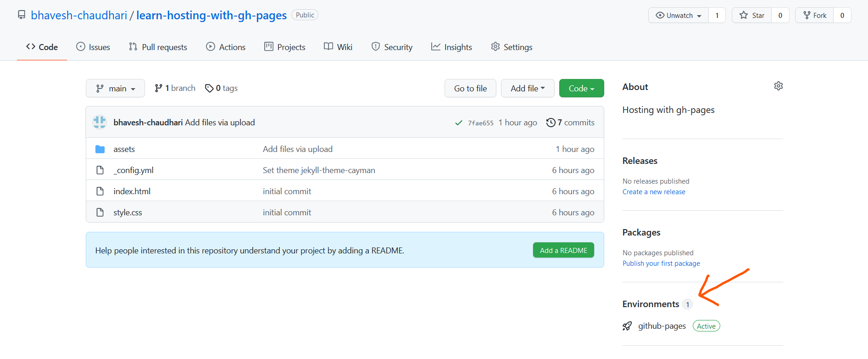Open the Releases heading link

coord(640,161)
